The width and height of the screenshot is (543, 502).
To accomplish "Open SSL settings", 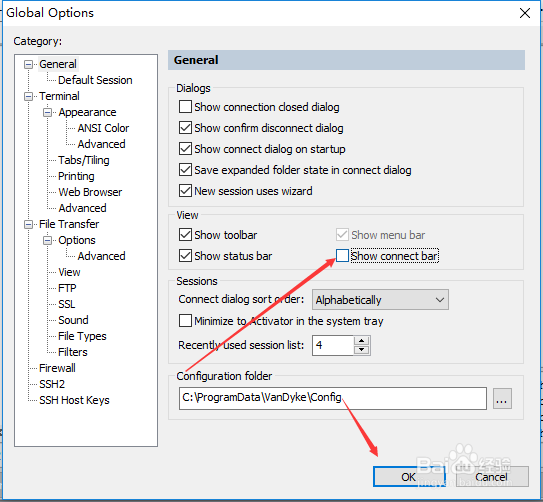I will (x=66, y=304).
